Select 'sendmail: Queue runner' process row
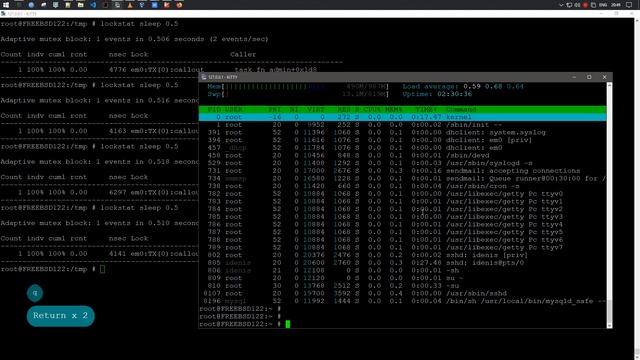The height and width of the screenshot is (360, 640). (402, 179)
